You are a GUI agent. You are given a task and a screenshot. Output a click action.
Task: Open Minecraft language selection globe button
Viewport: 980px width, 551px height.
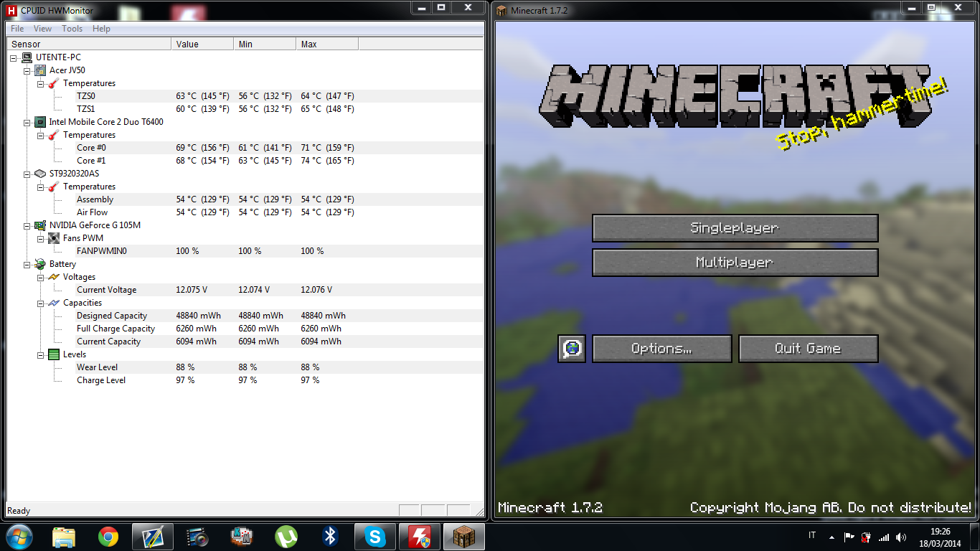(x=572, y=349)
